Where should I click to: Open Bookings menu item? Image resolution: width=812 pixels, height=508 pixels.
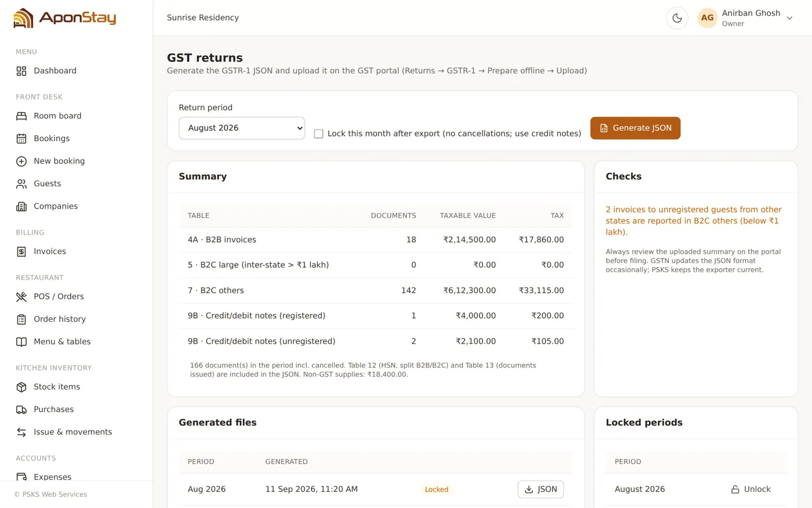[77, 139]
